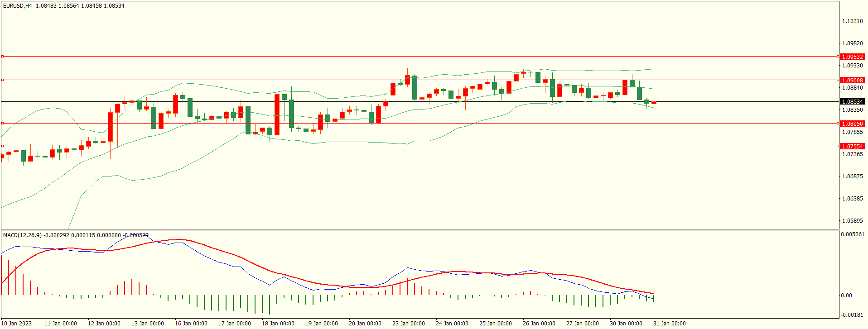This screenshot has width=868, height=329.
Task: Click the red 1.08050 level label
Action: [x=852, y=124]
